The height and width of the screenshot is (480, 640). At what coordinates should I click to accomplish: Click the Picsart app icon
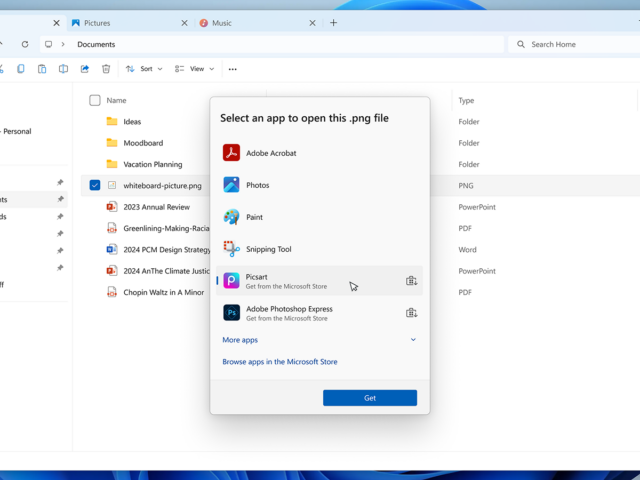tap(231, 281)
